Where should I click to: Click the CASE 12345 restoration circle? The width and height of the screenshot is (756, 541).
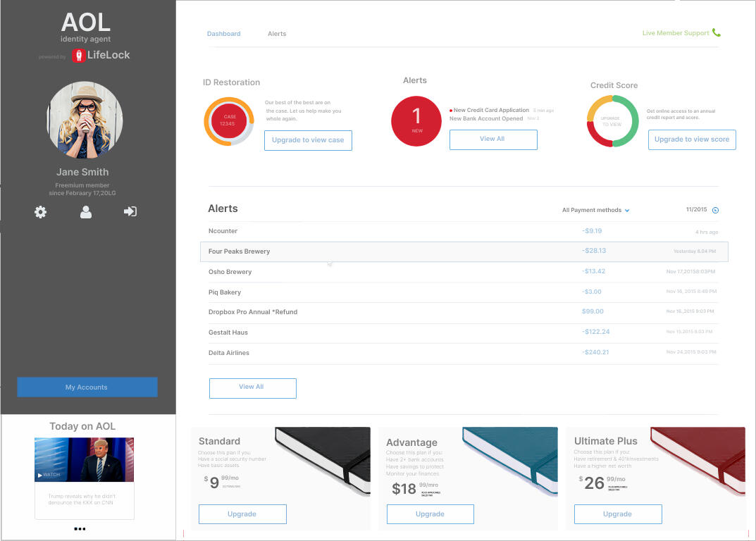tap(229, 121)
